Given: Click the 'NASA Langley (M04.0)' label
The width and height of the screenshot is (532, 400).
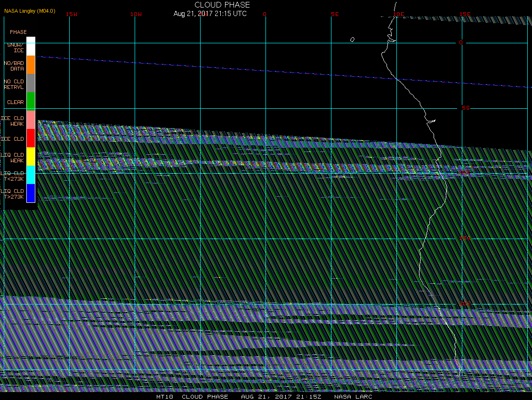Looking at the screenshot, I should point(30,11).
